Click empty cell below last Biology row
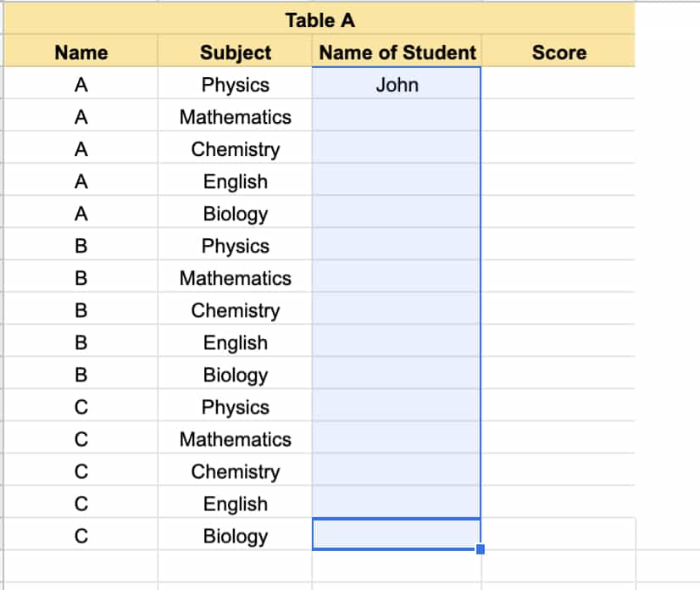 coord(235,566)
